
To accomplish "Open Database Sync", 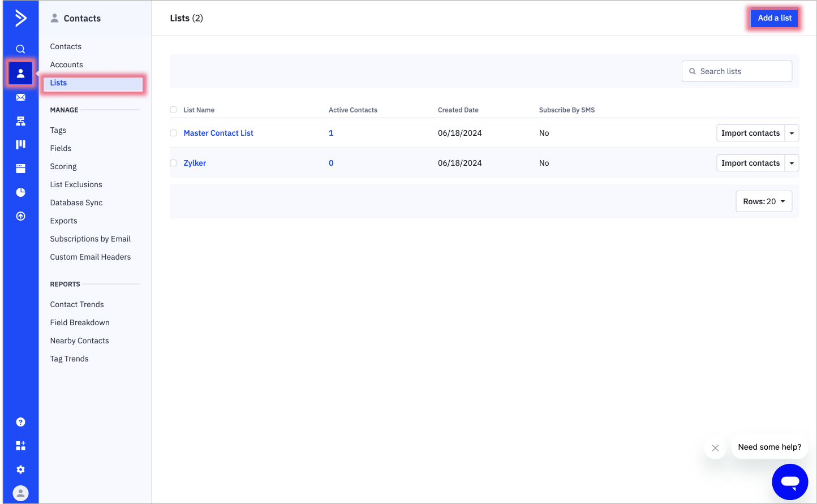I will coord(76,203).
